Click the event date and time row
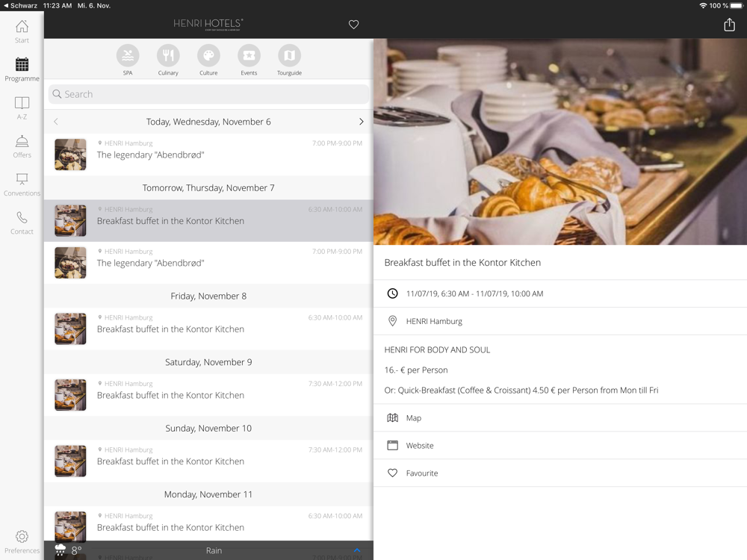This screenshot has height=560, width=747. point(560,293)
